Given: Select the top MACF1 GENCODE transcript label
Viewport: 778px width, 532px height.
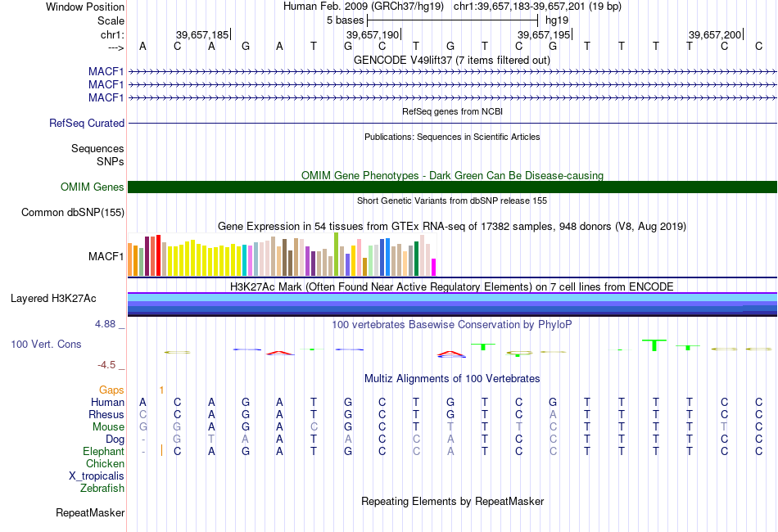Looking at the screenshot, I should (x=106, y=72).
